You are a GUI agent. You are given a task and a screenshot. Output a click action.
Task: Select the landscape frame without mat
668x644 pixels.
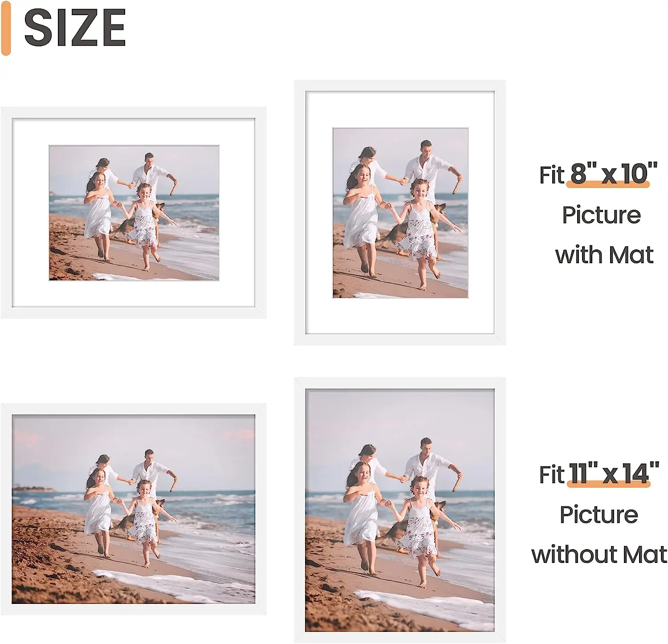click(x=134, y=509)
